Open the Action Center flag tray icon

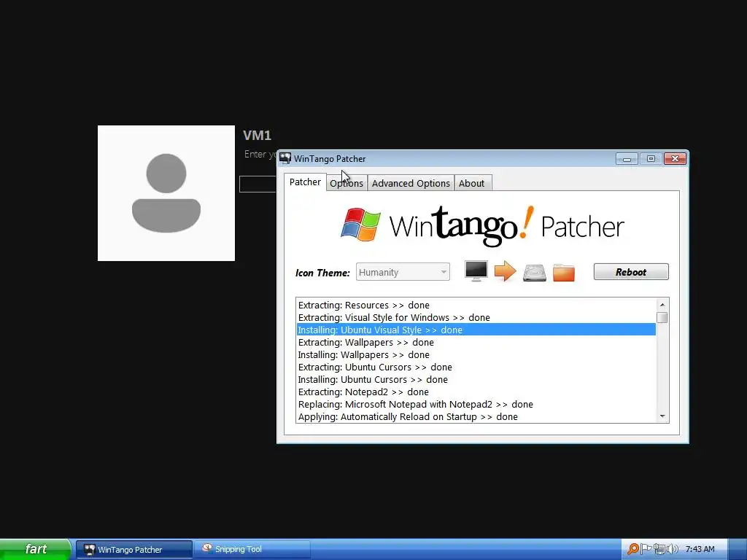(x=646, y=549)
